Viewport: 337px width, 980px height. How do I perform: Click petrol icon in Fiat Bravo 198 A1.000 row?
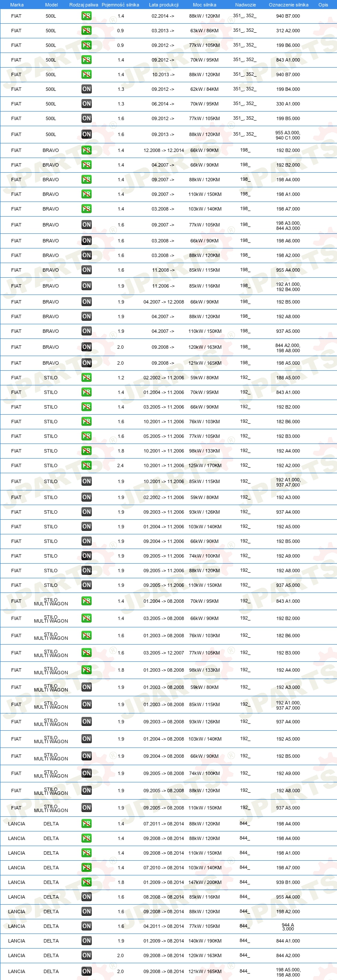[x=87, y=194]
